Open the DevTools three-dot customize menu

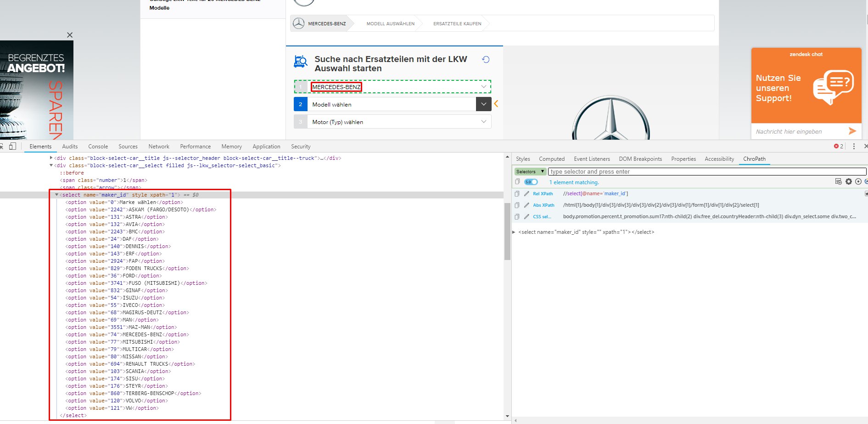tap(854, 146)
